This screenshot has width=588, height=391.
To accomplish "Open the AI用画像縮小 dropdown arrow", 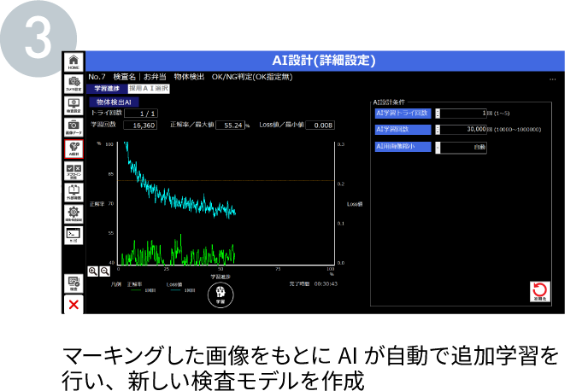I will 438,147.
